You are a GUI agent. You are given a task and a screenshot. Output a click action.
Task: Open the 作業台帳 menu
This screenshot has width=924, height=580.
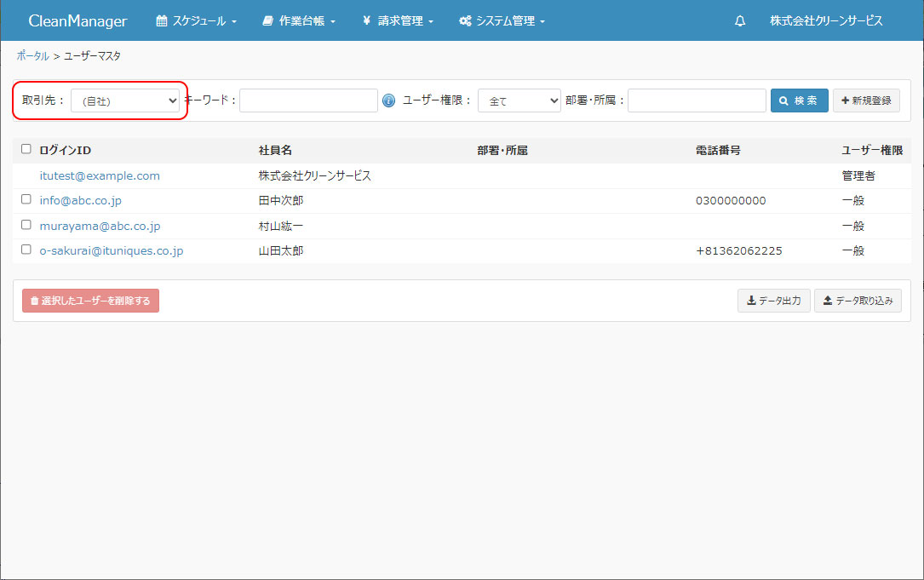[x=299, y=21]
